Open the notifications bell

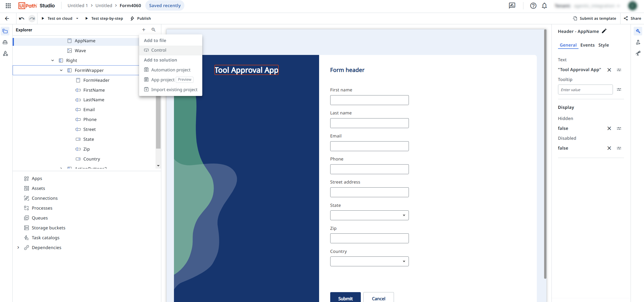point(544,6)
